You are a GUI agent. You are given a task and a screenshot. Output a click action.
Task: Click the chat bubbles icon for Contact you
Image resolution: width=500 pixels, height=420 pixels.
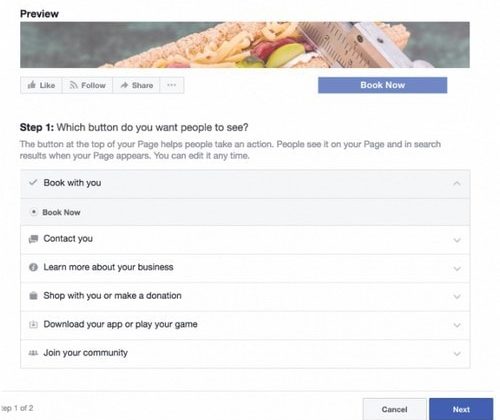(33, 239)
